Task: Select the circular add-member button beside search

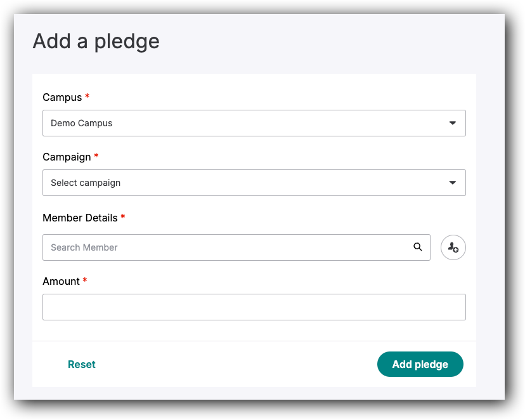Action: pyautogui.click(x=453, y=247)
